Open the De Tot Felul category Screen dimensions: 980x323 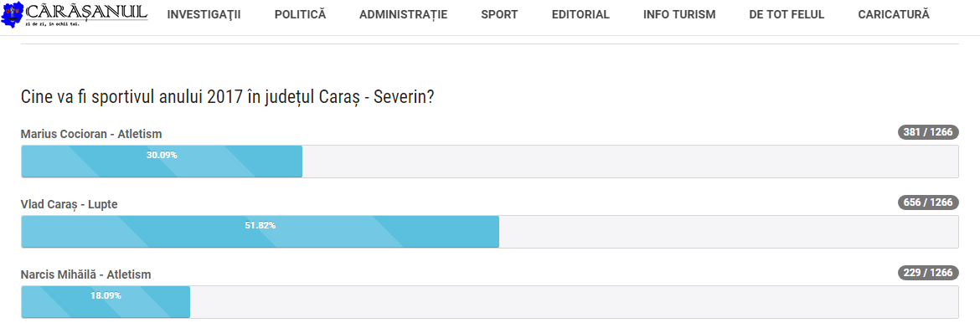787,15
